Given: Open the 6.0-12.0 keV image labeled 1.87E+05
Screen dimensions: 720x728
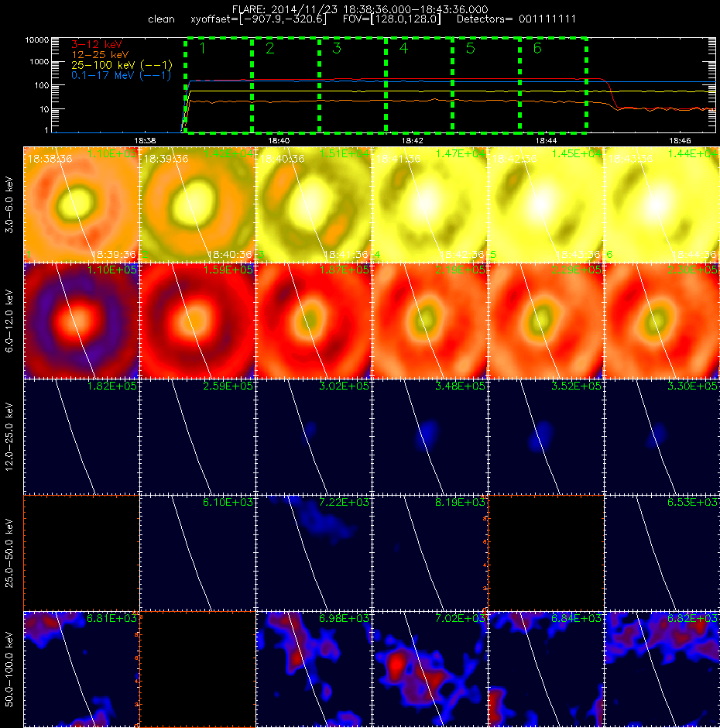Looking at the screenshot, I should [314, 321].
